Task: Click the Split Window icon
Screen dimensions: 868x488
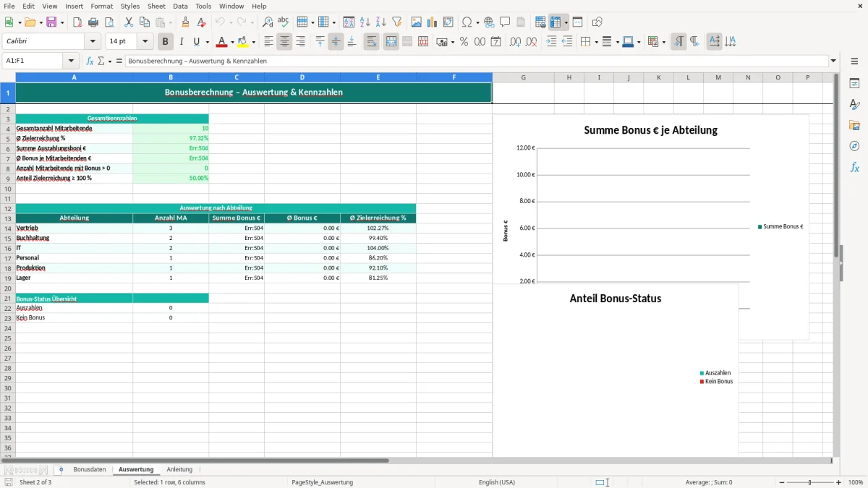Action: coord(577,22)
